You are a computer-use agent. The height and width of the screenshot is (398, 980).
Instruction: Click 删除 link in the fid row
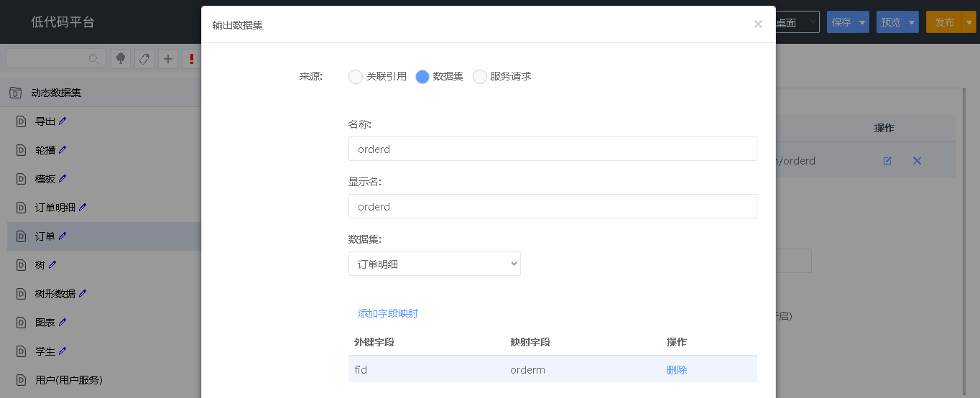(677, 370)
